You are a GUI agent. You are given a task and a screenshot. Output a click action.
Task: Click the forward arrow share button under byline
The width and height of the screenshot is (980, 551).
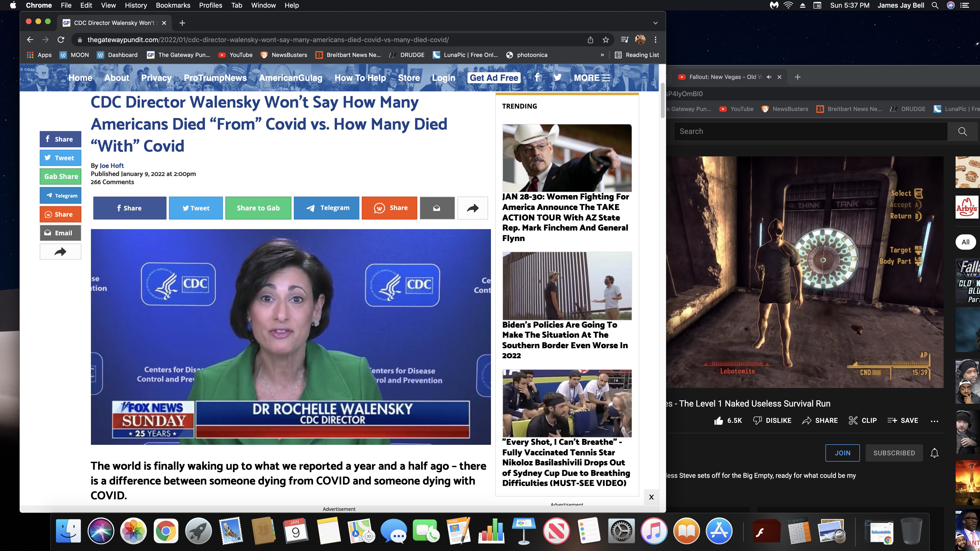tap(473, 208)
